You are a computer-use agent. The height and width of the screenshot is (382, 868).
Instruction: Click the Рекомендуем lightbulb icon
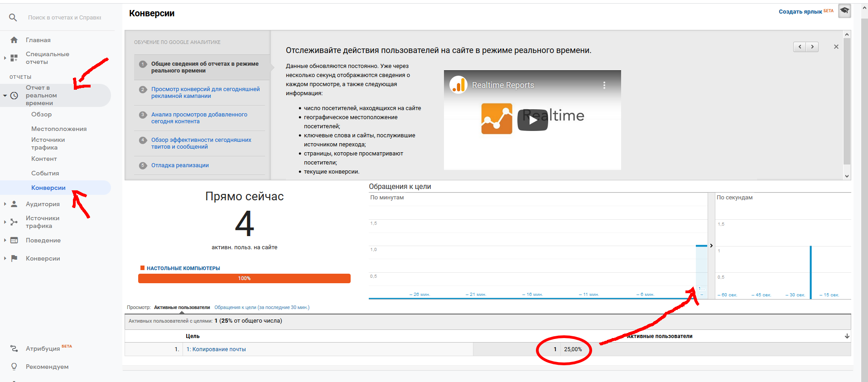[14, 367]
